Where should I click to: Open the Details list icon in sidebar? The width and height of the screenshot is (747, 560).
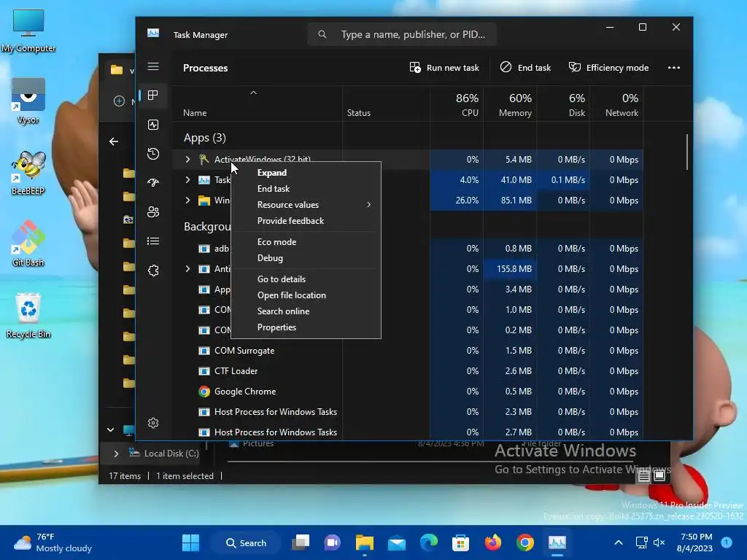click(153, 241)
